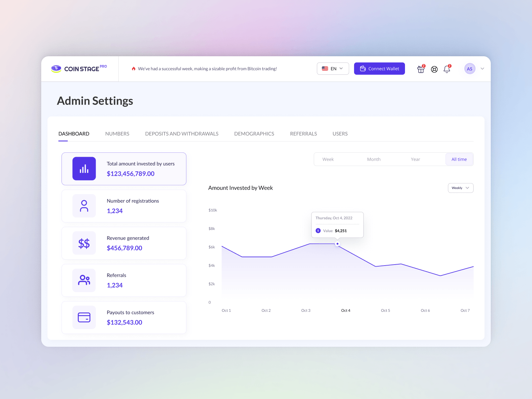Viewport: 532px width, 399px height.
Task: Click the Oct 4 axis label
Action: tap(346, 310)
